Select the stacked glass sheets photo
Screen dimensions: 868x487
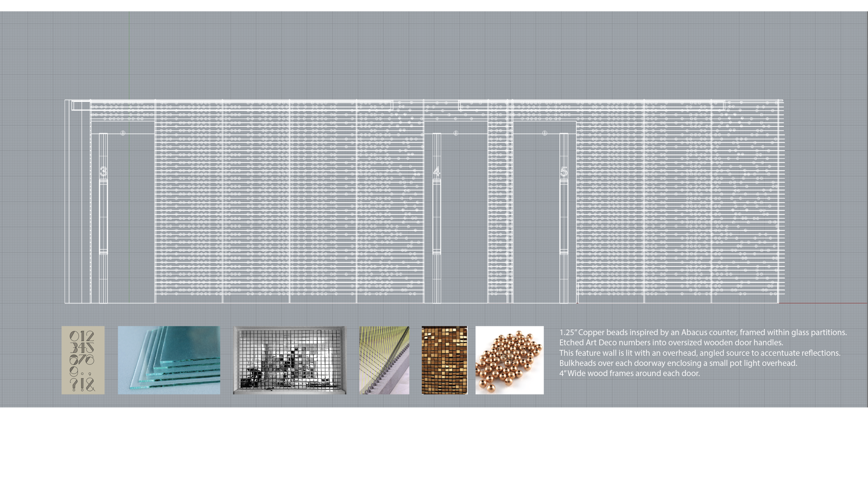[169, 360]
